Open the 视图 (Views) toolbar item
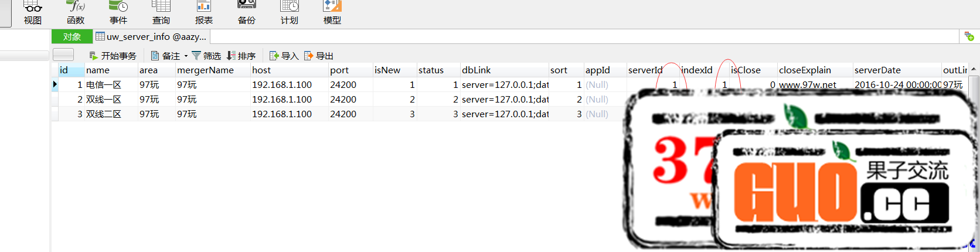The height and width of the screenshot is (252, 980). tap(33, 13)
